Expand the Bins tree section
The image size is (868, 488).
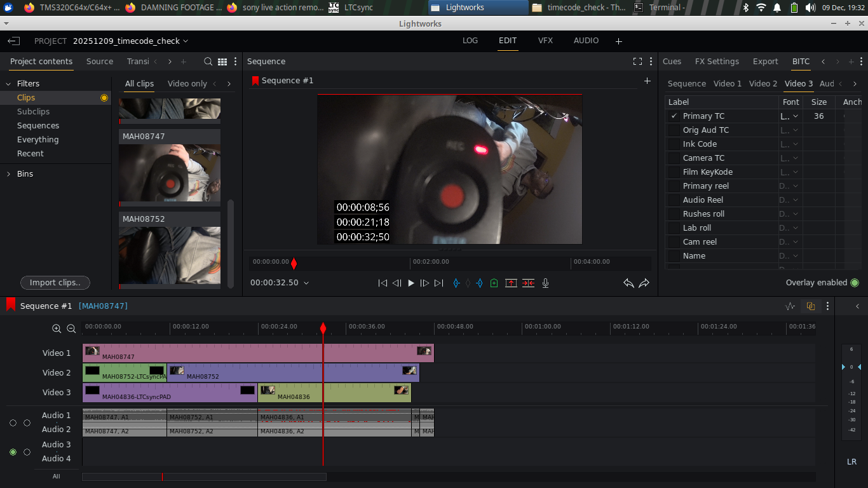(8, 174)
